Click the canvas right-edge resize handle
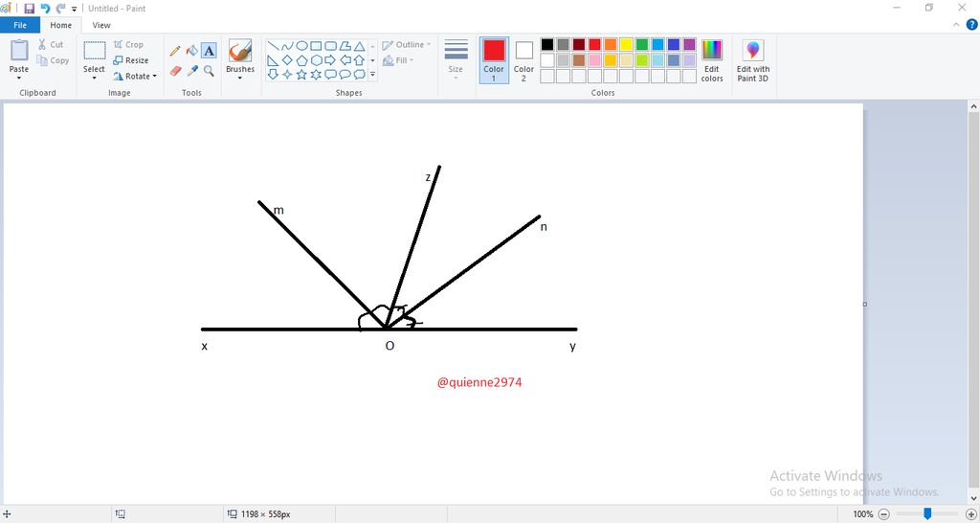 pos(865,304)
